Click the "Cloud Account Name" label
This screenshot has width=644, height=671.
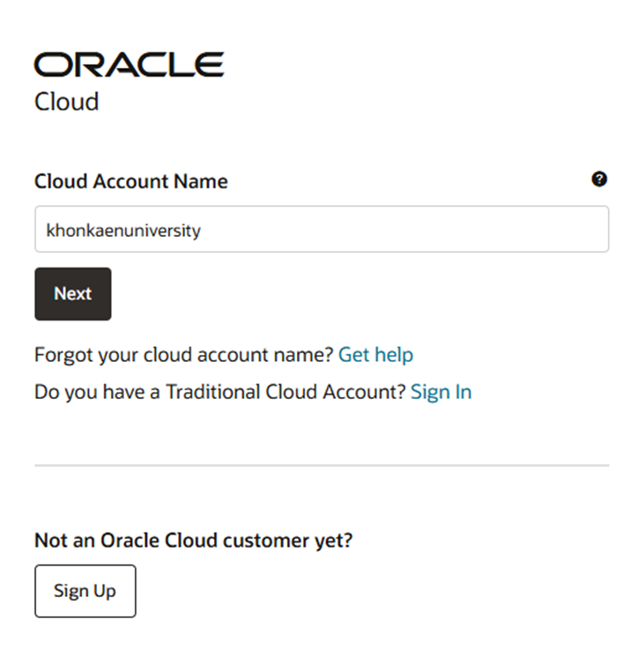[x=131, y=181]
